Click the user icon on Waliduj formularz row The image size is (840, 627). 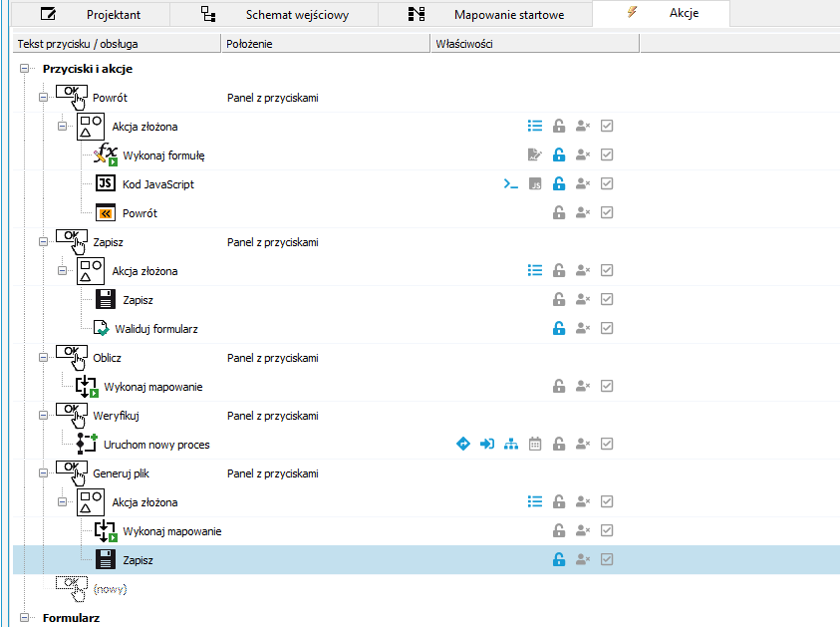[x=582, y=329]
